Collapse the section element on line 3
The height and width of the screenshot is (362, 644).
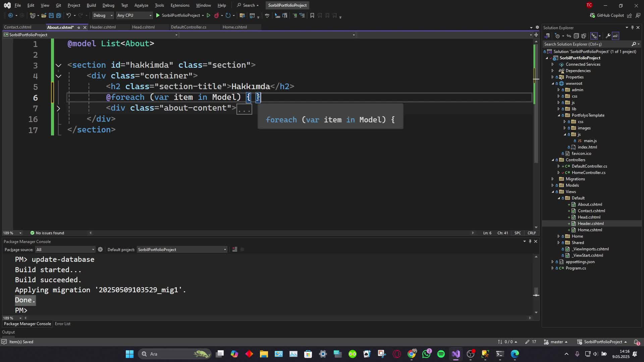58,65
